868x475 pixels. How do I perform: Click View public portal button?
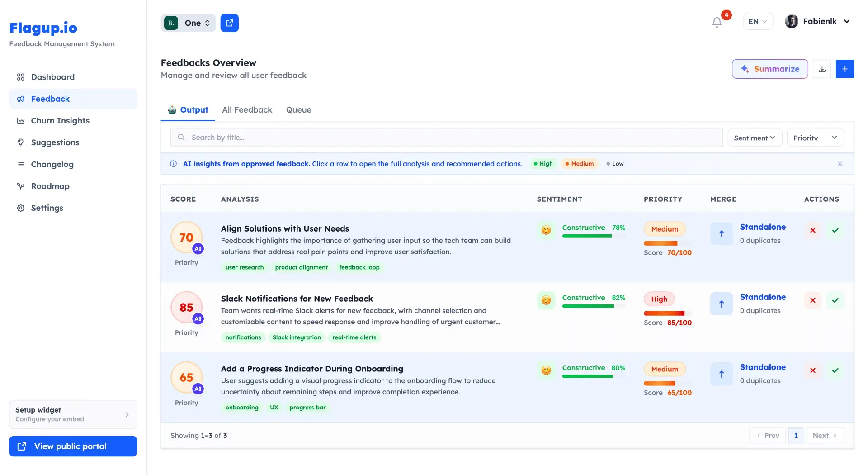pos(73,446)
